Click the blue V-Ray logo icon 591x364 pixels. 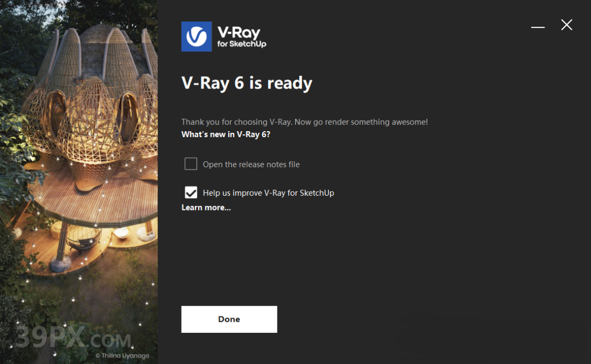pos(196,37)
